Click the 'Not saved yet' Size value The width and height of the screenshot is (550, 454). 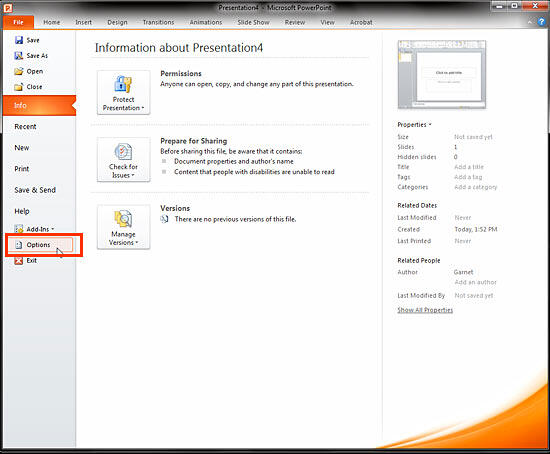click(x=473, y=137)
